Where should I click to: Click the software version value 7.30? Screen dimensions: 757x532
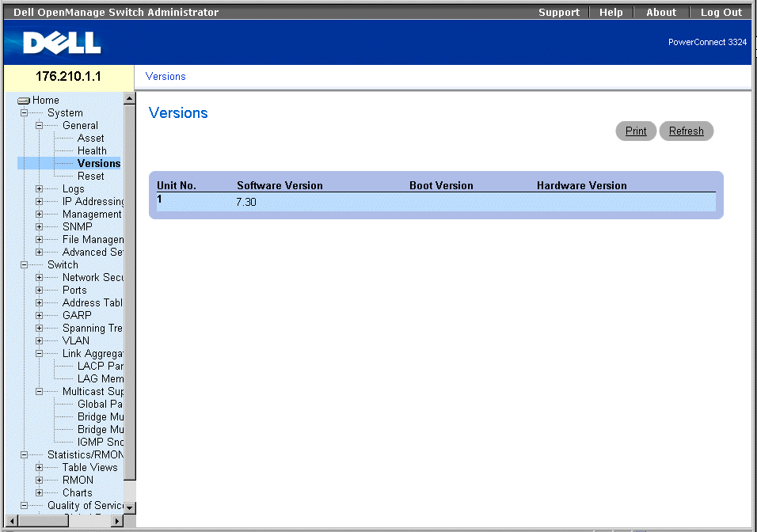click(x=246, y=203)
